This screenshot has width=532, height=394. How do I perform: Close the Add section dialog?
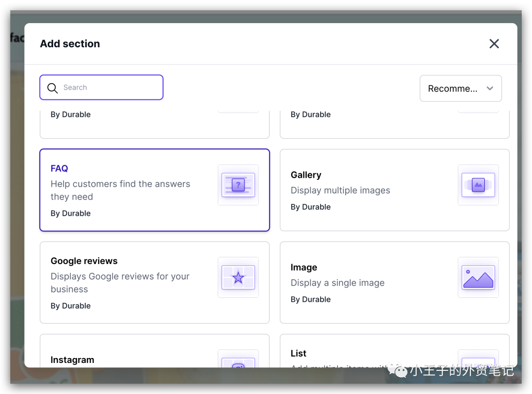pos(494,43)
